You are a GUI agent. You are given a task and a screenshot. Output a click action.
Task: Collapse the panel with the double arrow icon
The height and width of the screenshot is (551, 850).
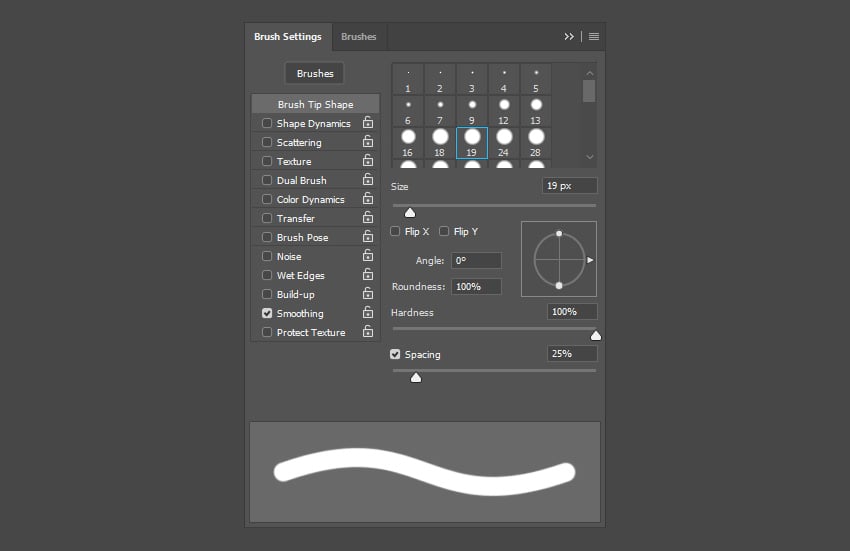pyautogui.click(x=569, y=36)
